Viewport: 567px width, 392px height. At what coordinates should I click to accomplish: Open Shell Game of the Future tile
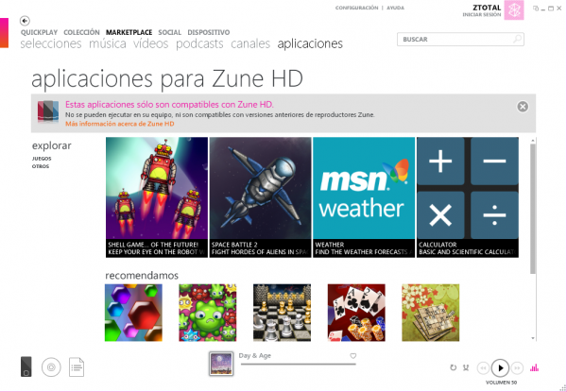(157, 197)
